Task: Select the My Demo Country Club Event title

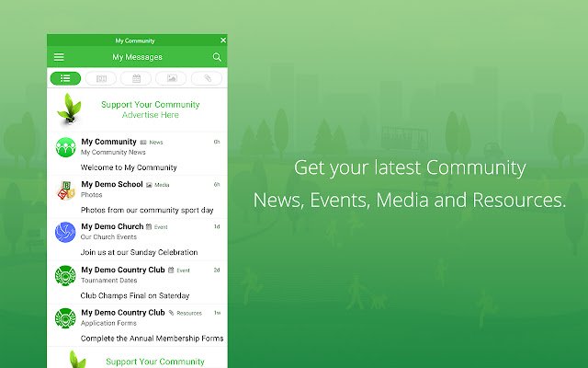Action: pos(123,270)
